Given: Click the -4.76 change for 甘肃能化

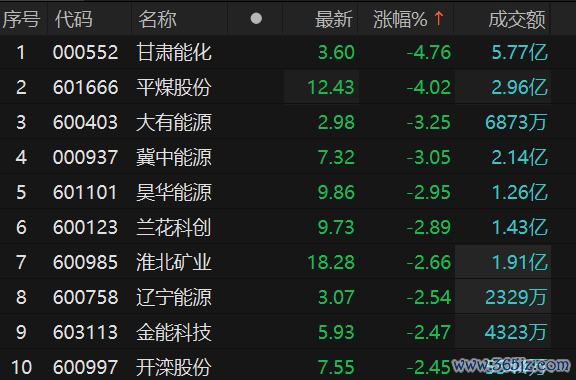Looking at the screenshot, I should (429, 53).
